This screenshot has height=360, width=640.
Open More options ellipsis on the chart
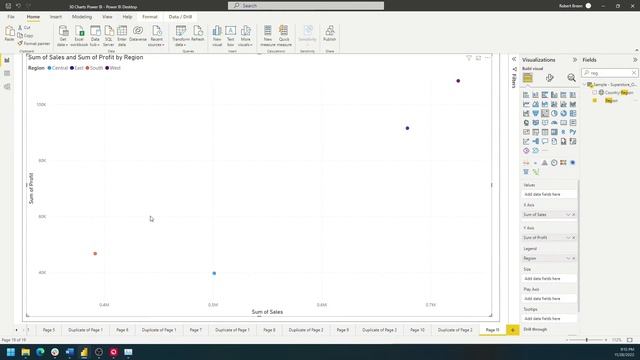487,58
